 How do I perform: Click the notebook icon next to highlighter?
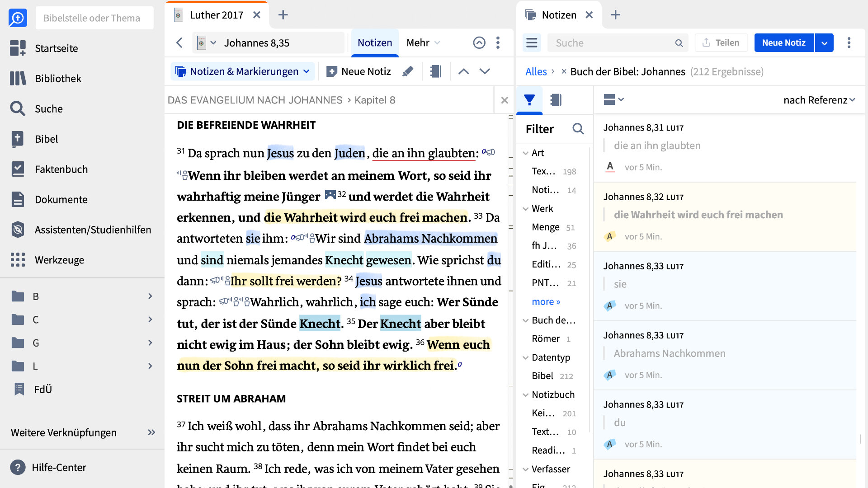[435, 71]
